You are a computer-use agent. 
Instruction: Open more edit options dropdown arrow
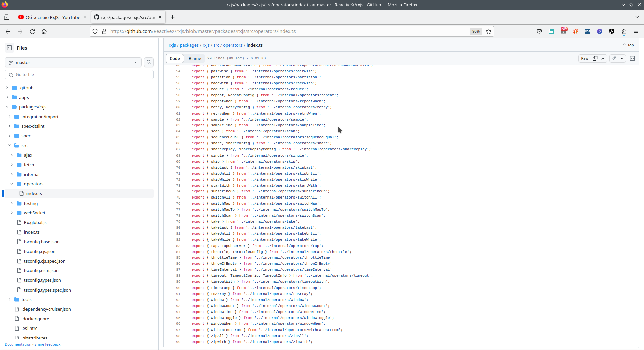(x=622, y=58)
